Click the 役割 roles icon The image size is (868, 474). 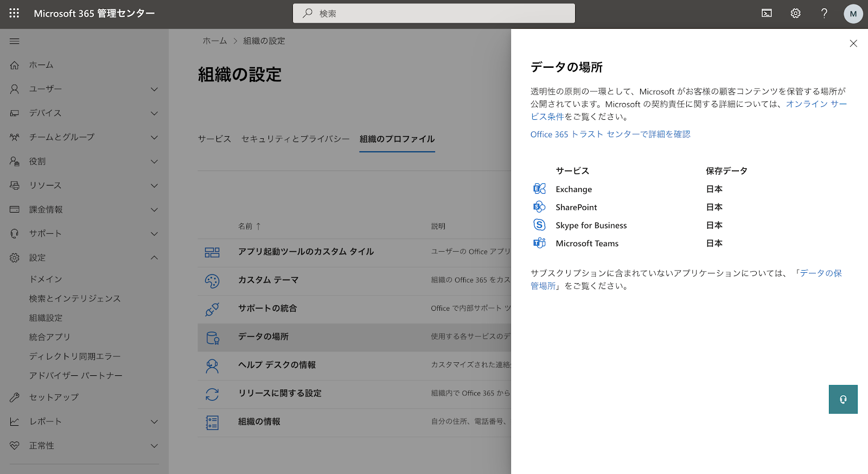15,161
